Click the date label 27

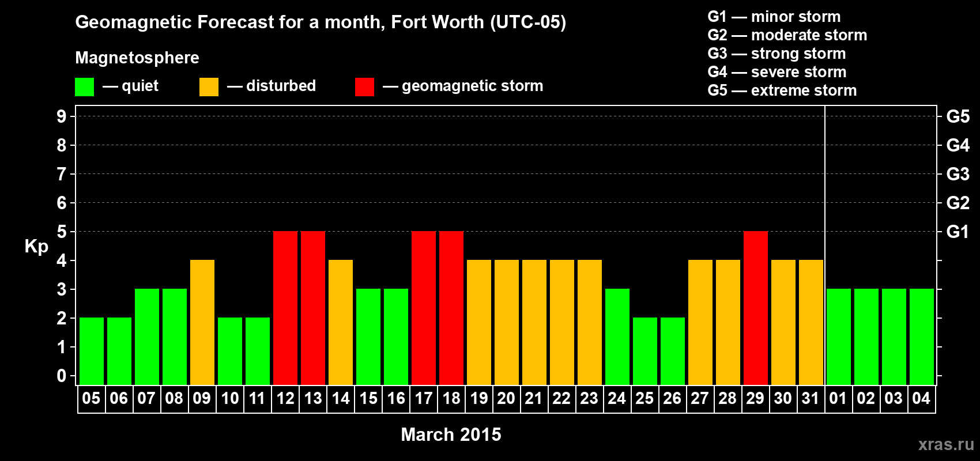coord(700,399)
